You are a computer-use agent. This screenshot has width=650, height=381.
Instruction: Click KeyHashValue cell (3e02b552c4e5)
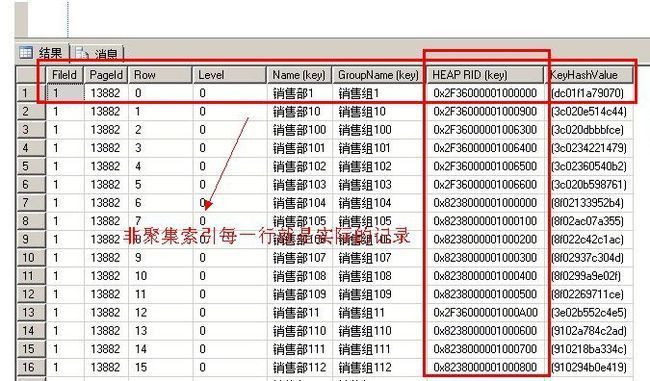tap(588, 312)
